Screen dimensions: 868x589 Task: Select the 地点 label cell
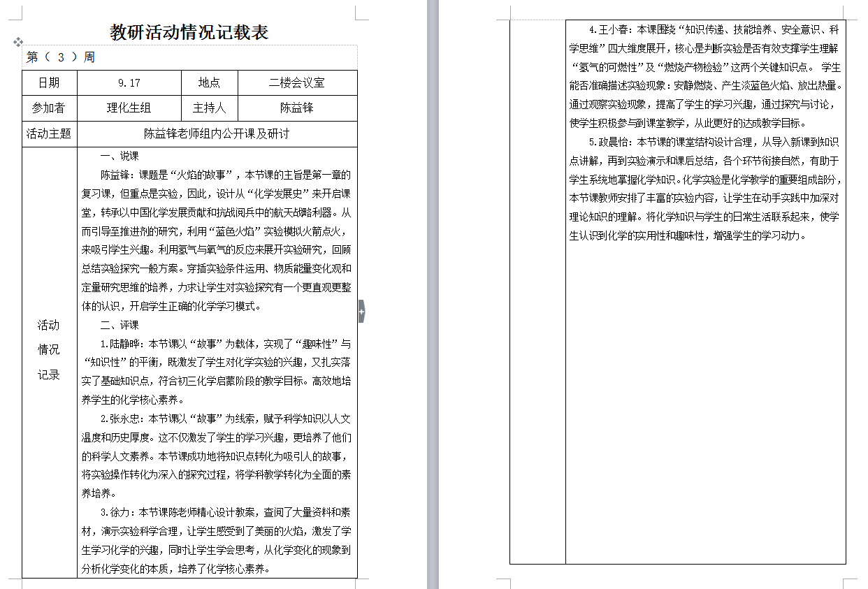coord(209,83)
